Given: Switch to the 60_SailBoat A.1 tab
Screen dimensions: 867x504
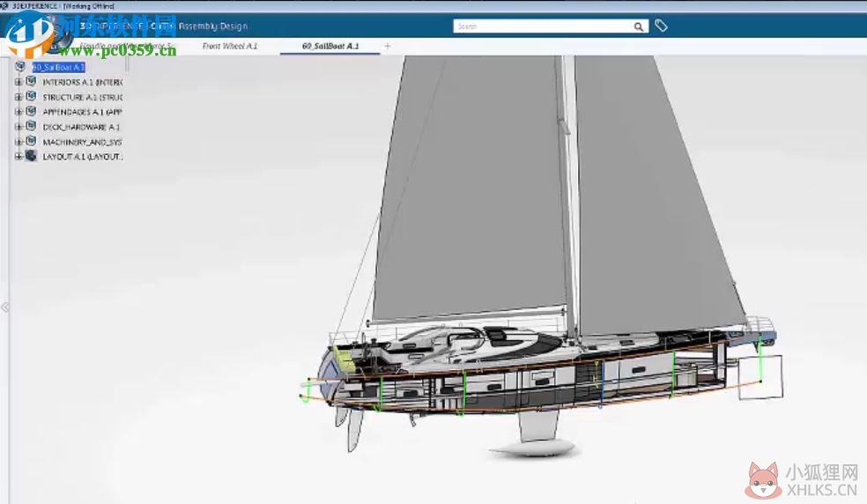Looking at the screenshot, I should (x=330, y=46).
